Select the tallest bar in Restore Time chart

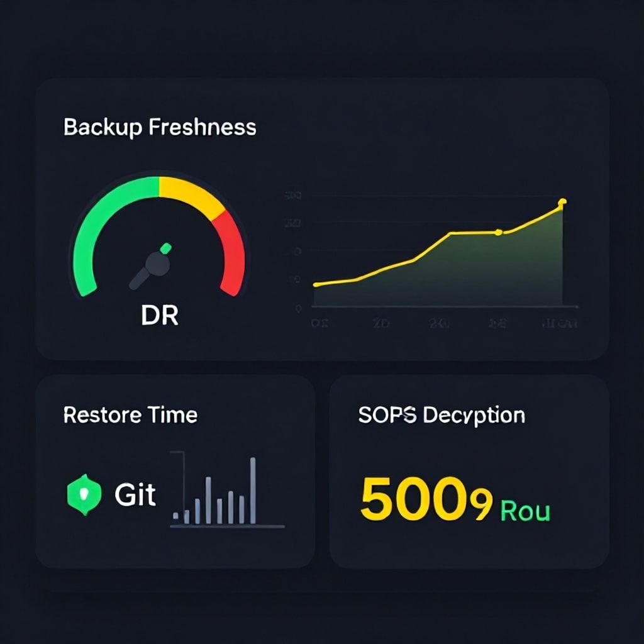coord(253,491)
